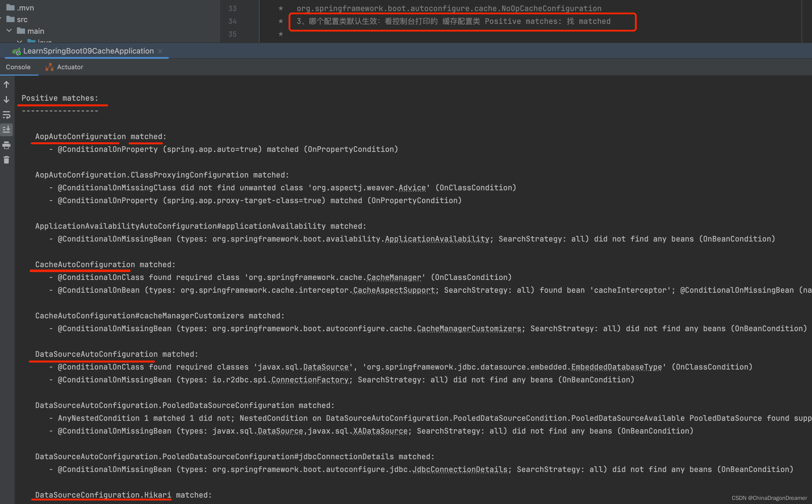The width and height of the screenshot is (812, 504).
Task: Click line number 35 in editor gutter
Action: click(x=232, y=34)
